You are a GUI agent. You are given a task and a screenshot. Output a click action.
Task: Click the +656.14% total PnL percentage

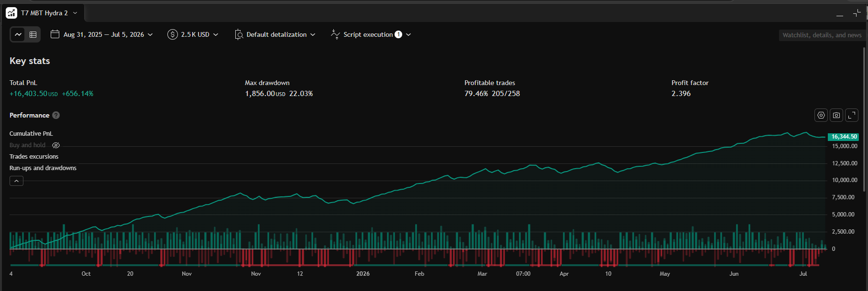[x=77, y=94]
